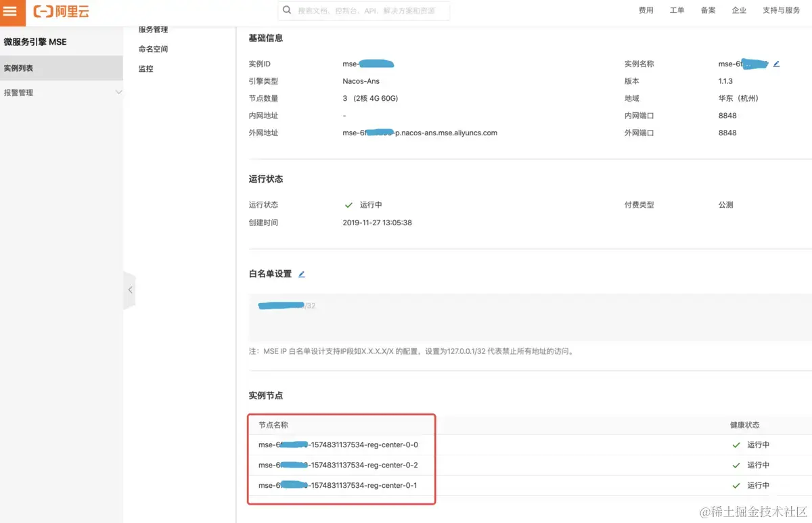Viewport: 812px width, 523px height.
Task: Click the health check icon for reg-center-0-1
Action: pos(736,486)
